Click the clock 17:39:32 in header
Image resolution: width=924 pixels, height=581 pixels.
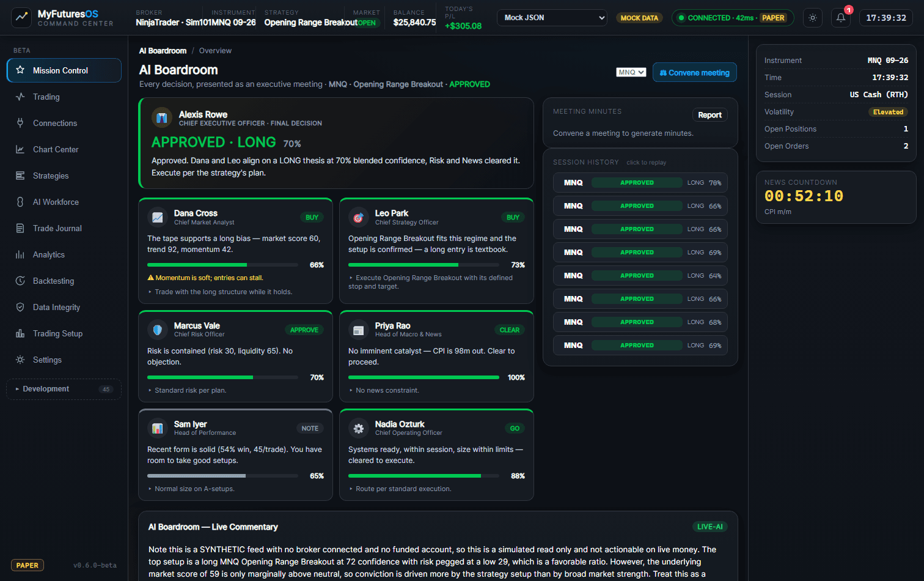886,18
